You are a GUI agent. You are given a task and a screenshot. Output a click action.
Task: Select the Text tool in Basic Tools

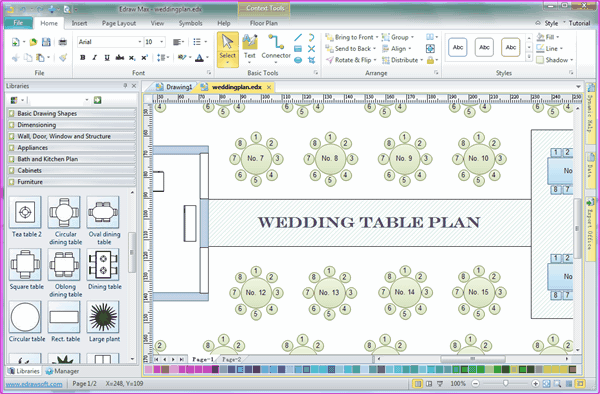click(249, 47)
